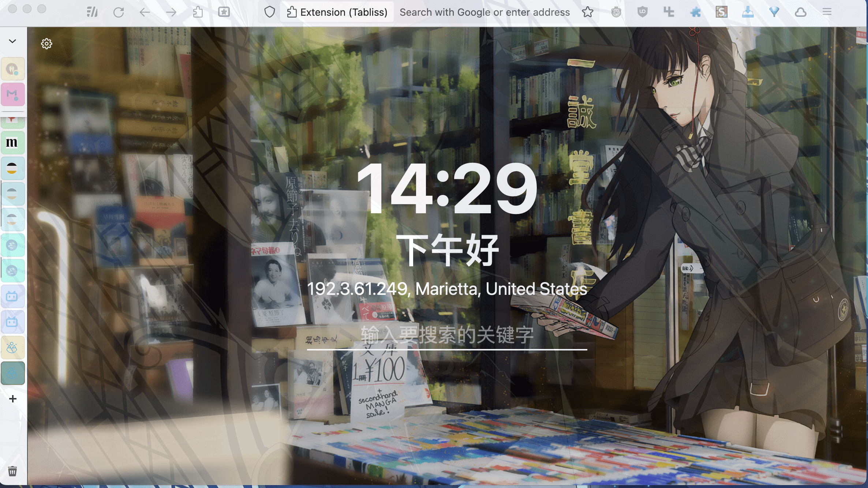Image resolution: width=868 pixels, height=488 pixels.
Task: Click the trash can icon in sidebar
Action: [x=12, y=471]
